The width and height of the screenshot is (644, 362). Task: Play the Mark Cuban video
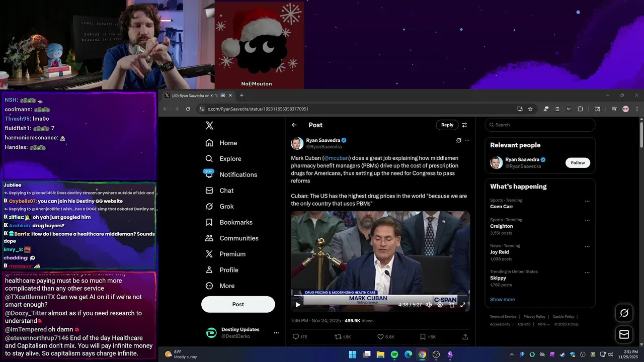pyautogui.click(x=297, y=305)
